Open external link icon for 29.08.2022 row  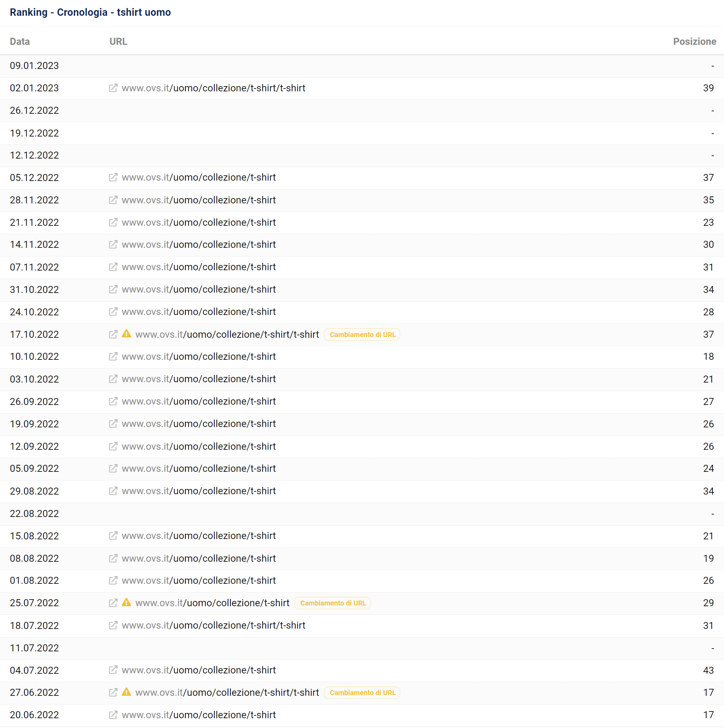113,491
